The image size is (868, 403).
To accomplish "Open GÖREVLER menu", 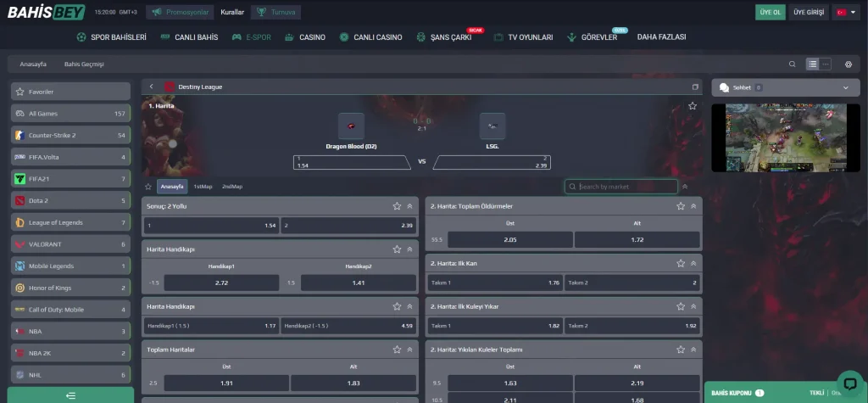I will coord(593,37).
